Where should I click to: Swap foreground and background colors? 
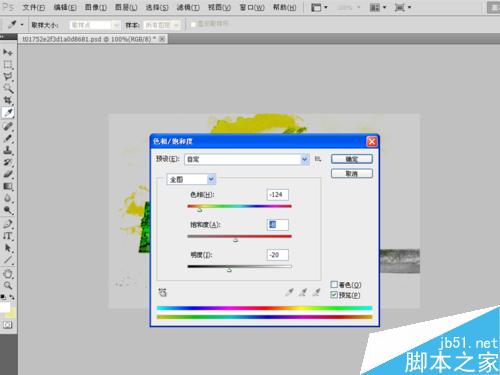click(x=12, y=297)
